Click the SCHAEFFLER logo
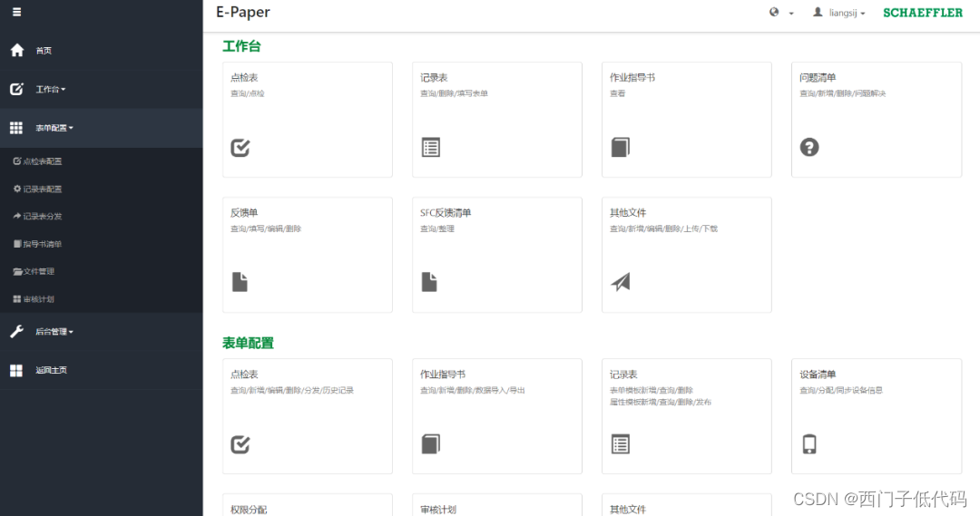Screen dimensions: 980x516 point(923,13)
